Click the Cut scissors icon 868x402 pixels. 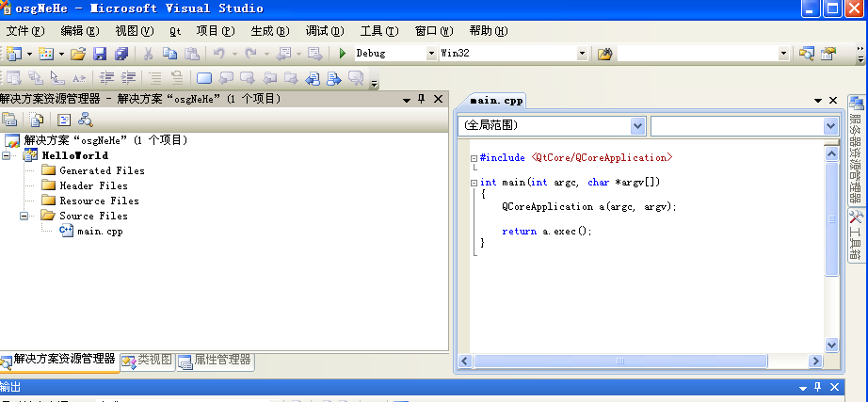point(149,54)
